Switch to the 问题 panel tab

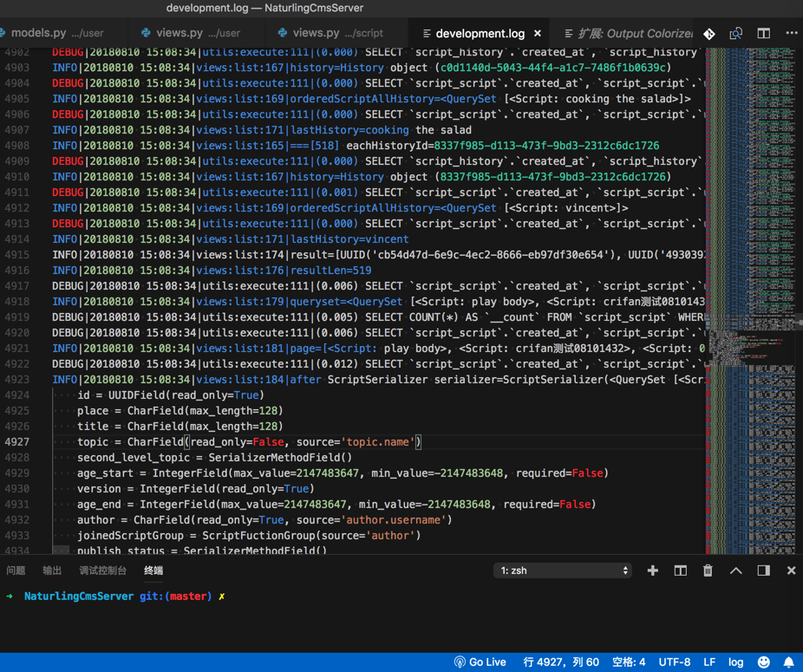coord(16,571)
